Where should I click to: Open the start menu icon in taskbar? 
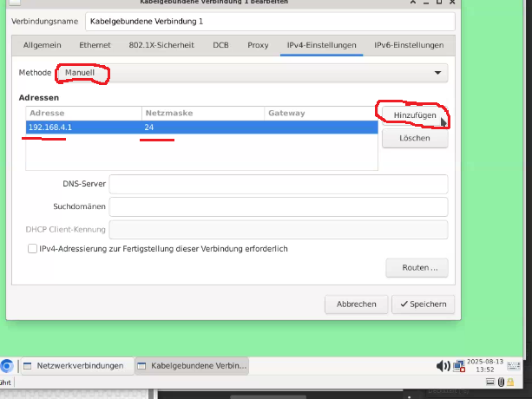pyautogui.click(x=7, y=366)
